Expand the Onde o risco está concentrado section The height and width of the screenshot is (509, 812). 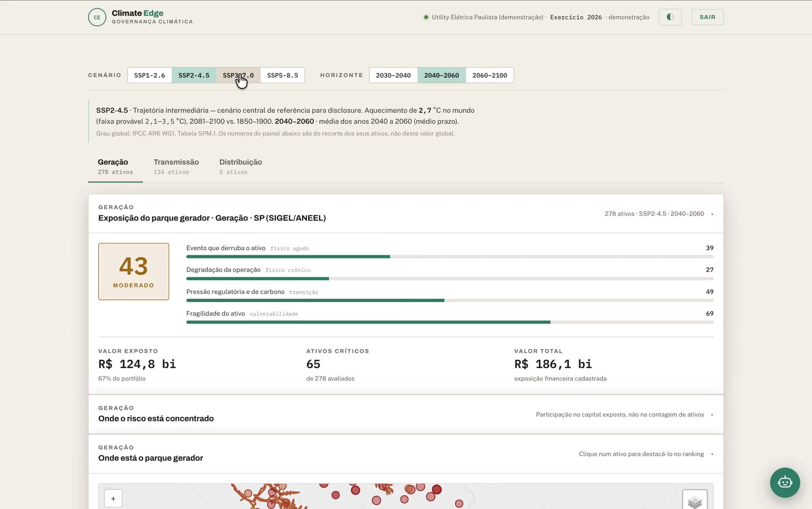[x=712, y=415]
